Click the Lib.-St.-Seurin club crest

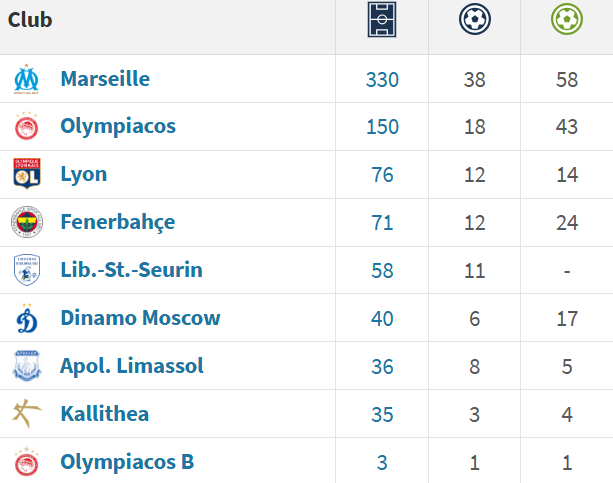[x=26, y=270]
